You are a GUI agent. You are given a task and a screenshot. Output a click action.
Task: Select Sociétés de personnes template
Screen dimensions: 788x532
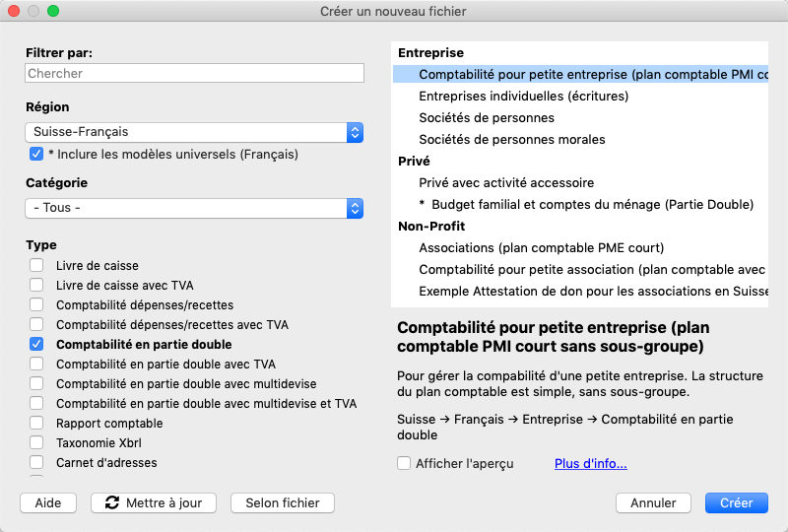[487, 117]
